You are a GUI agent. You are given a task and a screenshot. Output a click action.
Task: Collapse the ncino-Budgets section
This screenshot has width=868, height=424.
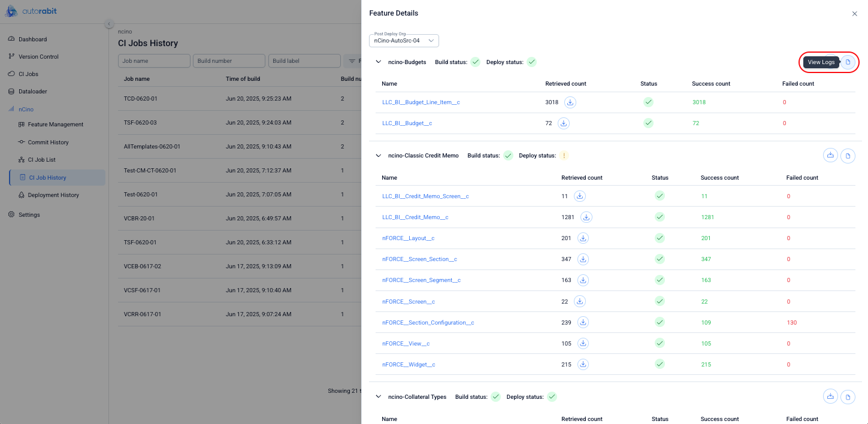pos(378,62)
